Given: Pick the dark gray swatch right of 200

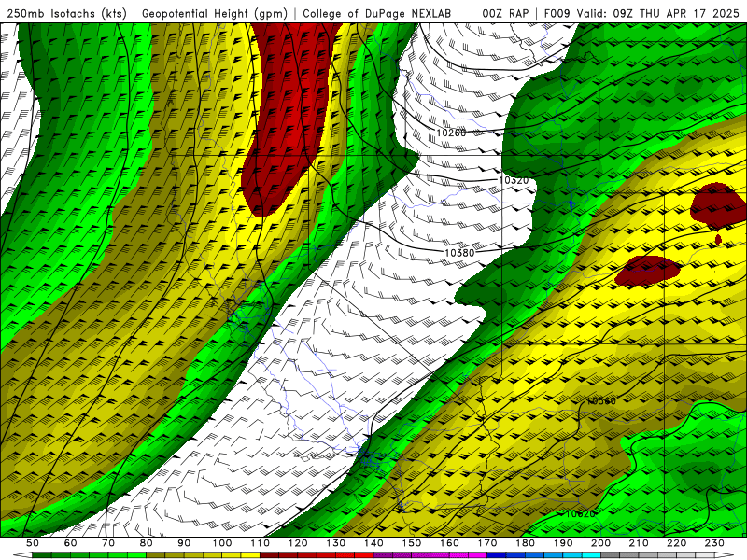Looking at the screenshot, I should point(611,555).
